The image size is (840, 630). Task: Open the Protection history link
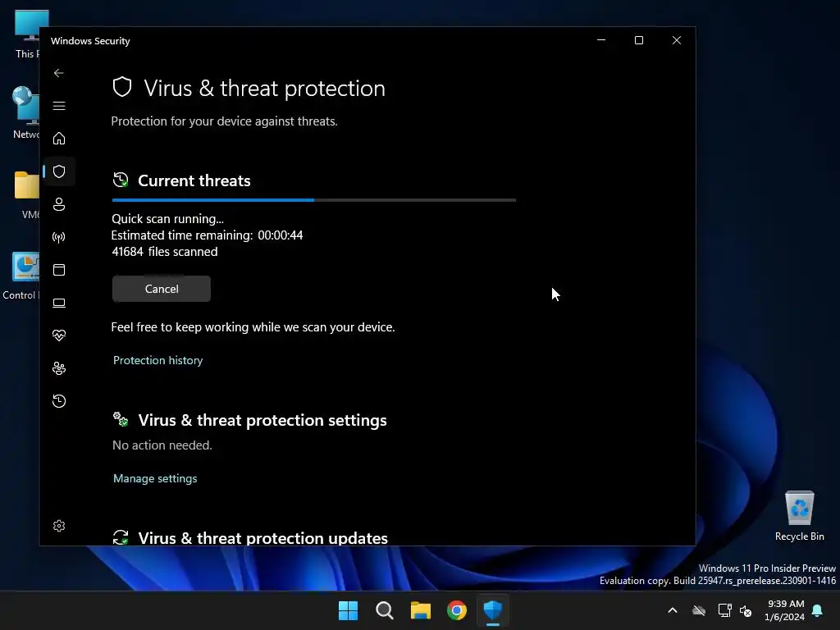[x=158, y=360]
